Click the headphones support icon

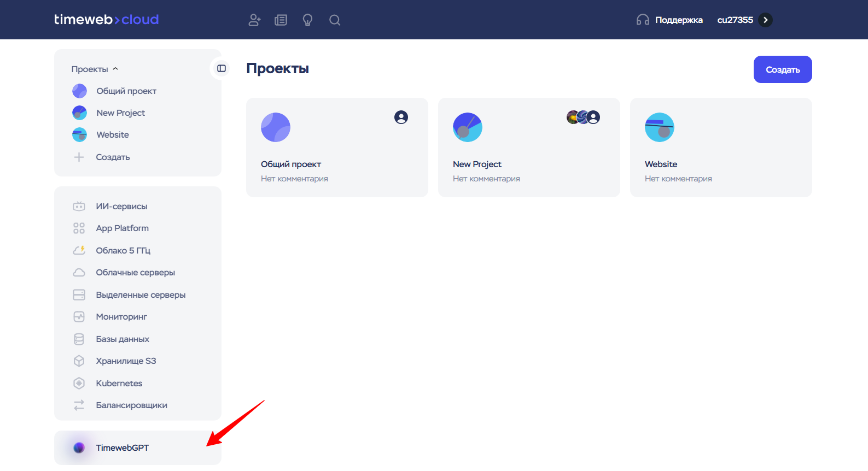tap(643, 20)
